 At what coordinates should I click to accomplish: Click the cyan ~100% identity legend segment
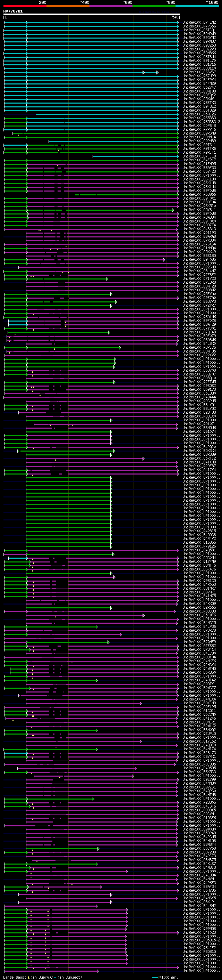[x=197, y=6]
